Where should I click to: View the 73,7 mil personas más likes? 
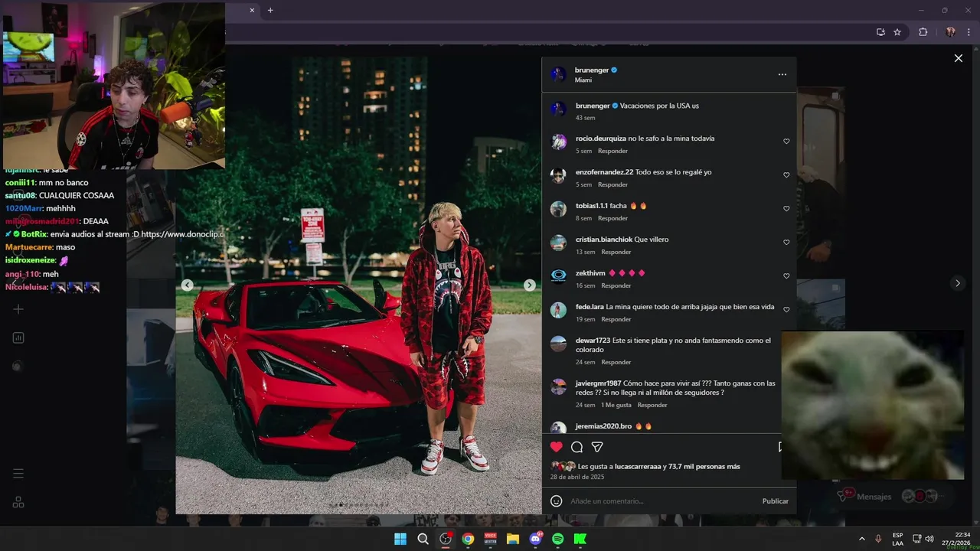tap(704, 466)
